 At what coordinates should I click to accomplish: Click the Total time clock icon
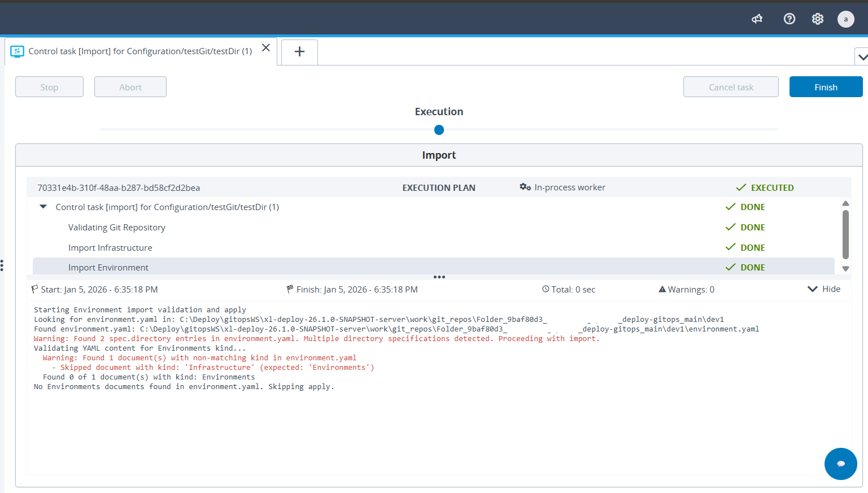546,289
